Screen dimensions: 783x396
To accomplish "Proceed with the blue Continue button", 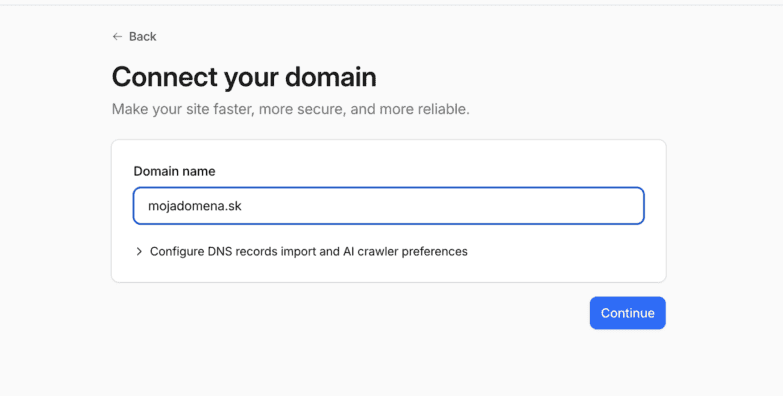I will pos(627,313).
